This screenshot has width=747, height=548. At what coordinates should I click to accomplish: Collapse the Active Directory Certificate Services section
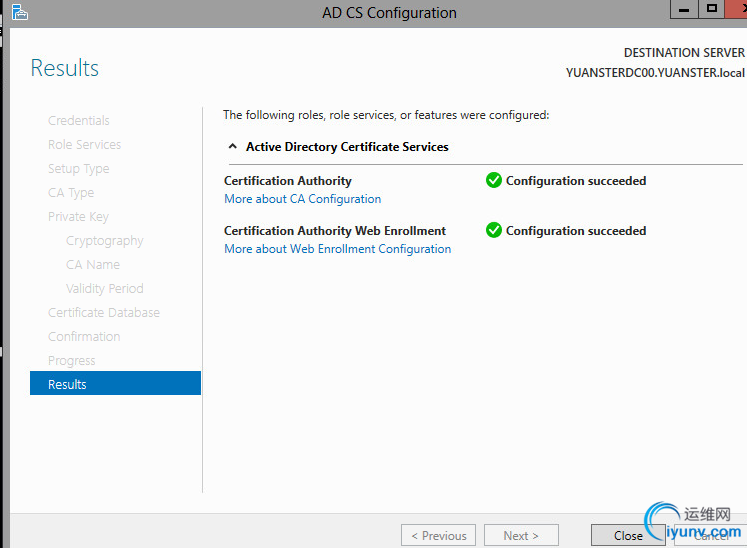233,147
